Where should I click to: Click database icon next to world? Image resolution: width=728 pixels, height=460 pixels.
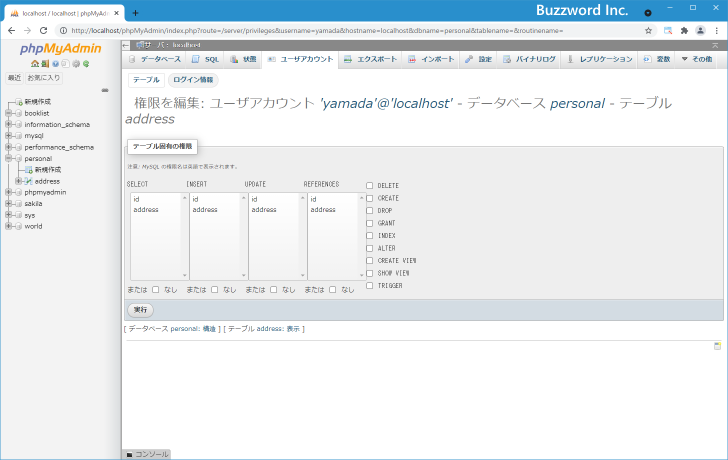coord(19,226)
